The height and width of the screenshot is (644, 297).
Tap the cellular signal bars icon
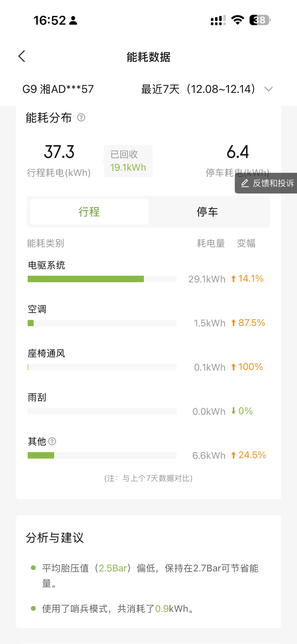pos(218,20)
